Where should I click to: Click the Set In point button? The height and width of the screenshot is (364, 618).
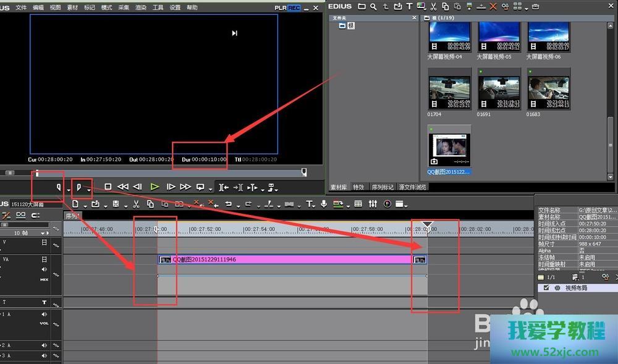pyautogui.click(x=59, y=187)
